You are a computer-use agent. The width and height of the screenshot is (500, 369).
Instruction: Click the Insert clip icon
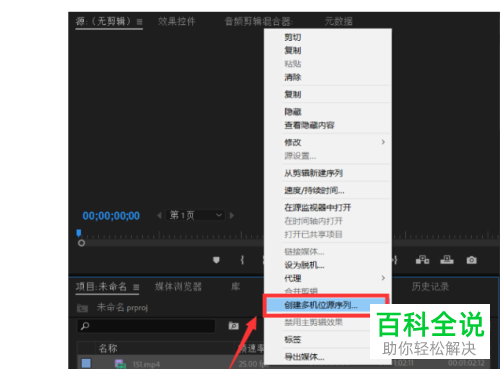(x=422, y=260)
